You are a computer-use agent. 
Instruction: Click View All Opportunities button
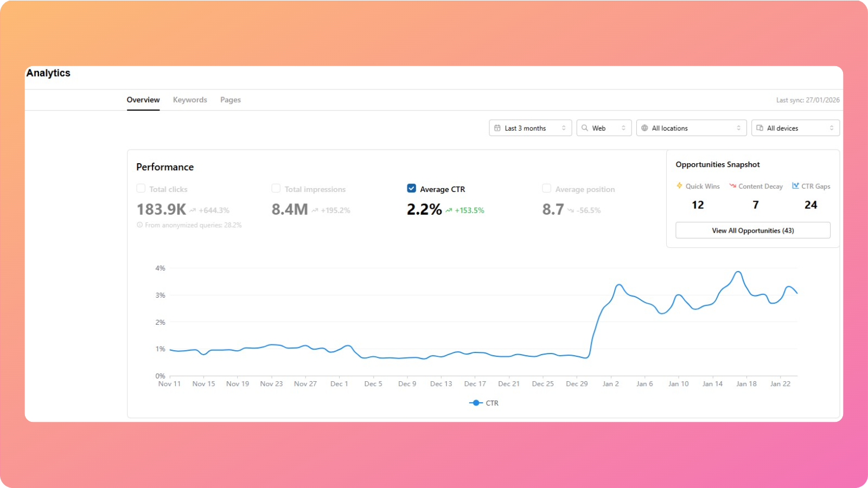click(752, 230)
